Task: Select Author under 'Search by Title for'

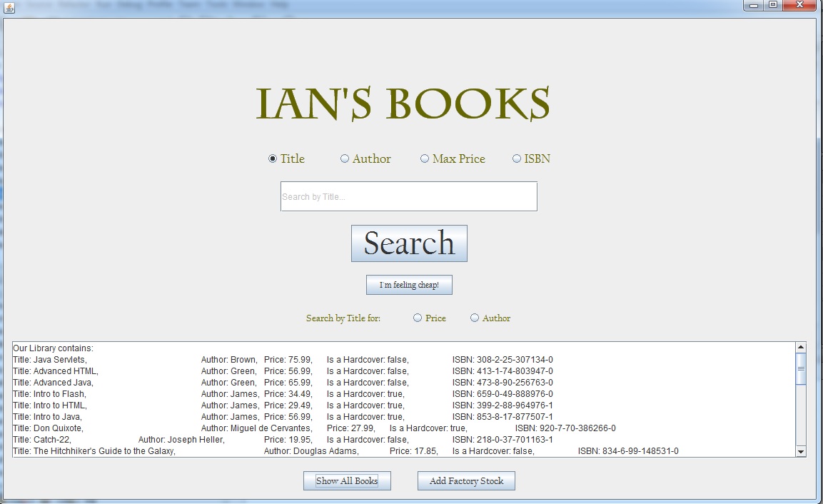Action: [474, 318]
